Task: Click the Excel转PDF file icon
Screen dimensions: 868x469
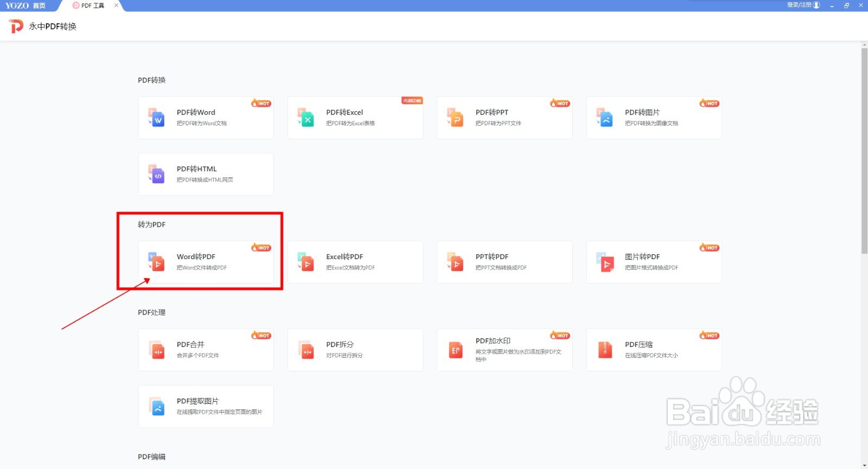Action: 306,262
